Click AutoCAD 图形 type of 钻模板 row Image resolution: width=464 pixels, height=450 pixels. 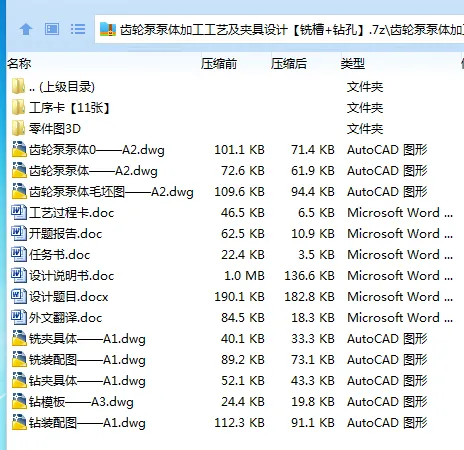pos(387,402)
